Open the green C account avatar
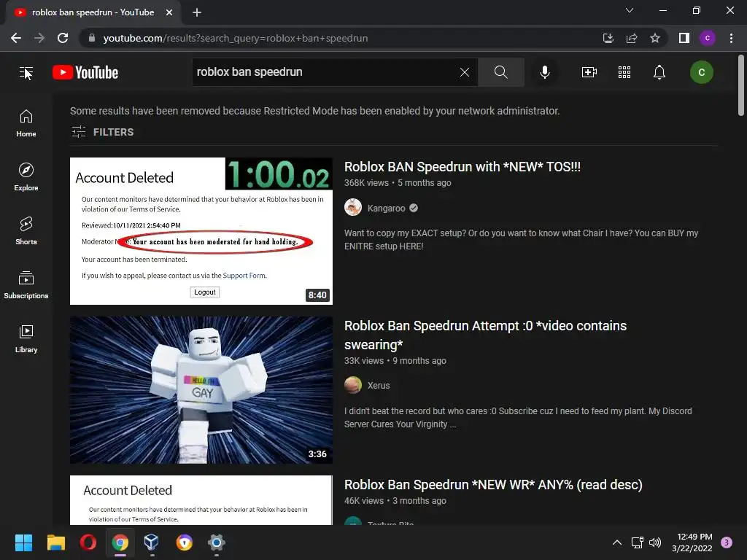This screenshot has width=747, height=560. [701, 72]
